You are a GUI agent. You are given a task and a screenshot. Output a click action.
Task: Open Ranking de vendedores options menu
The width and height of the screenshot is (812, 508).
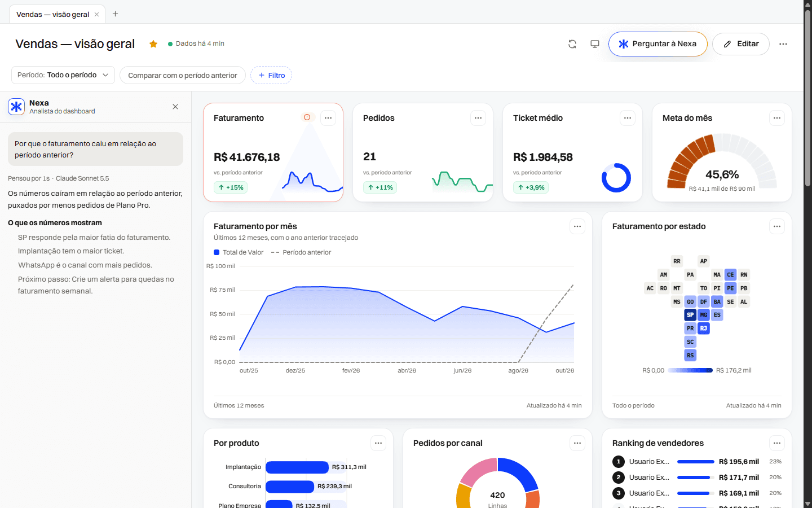click(x=777, y=443)
